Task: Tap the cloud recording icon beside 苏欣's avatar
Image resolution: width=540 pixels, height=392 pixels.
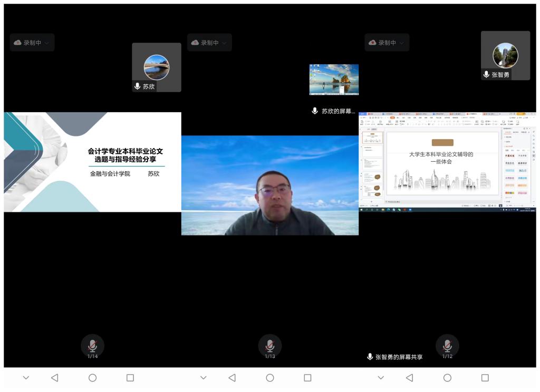Action: [x=17, y=43]
